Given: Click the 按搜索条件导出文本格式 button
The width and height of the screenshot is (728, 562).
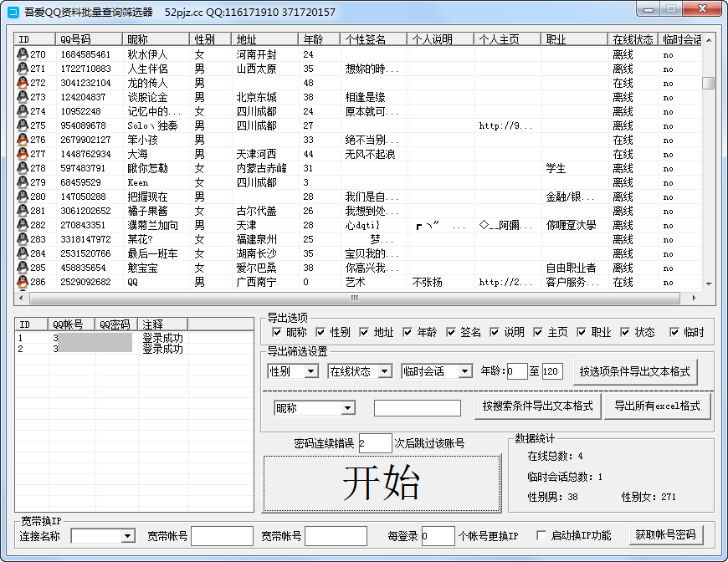Looking at the screenshot, I should tap(538, 406).
